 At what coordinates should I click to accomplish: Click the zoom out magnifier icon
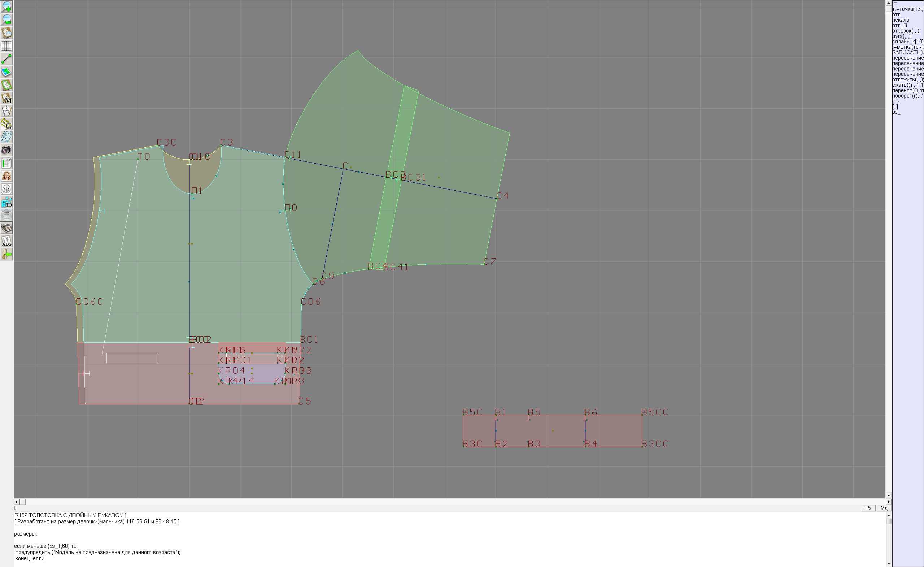click(x=6, y=20)
